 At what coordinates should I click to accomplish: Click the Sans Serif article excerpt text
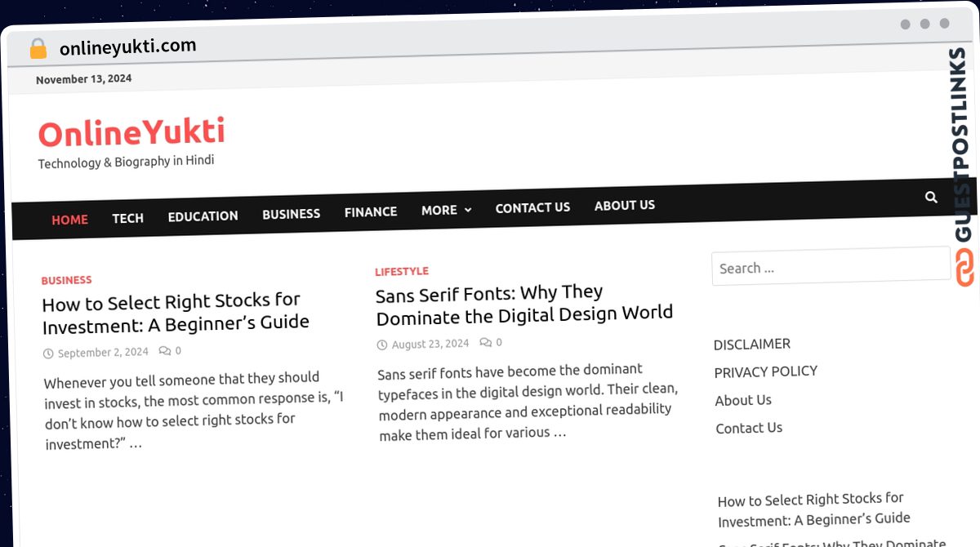(528, 401)
